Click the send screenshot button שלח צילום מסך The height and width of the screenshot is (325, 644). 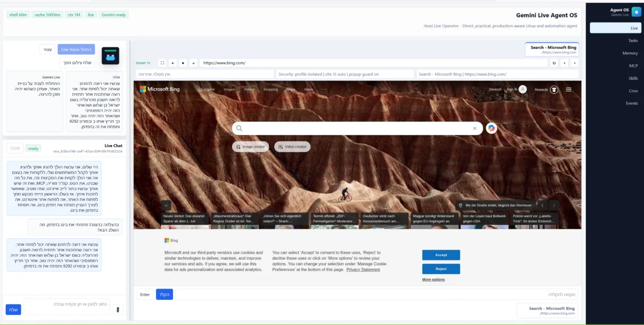[77, 63]
